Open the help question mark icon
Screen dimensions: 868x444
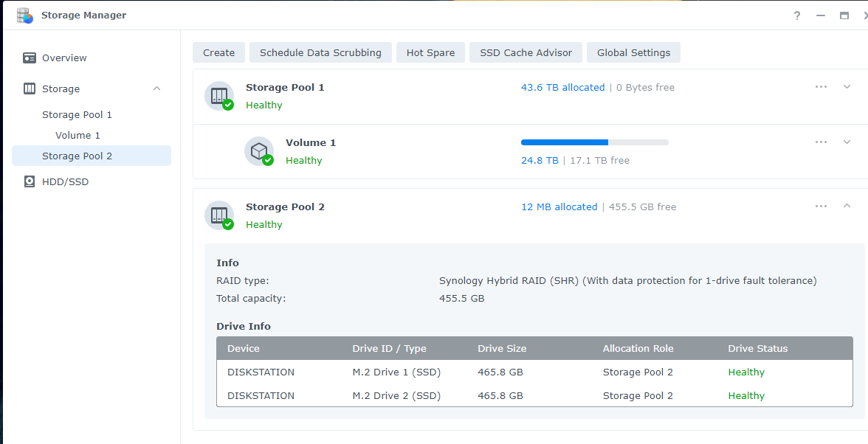797,15
